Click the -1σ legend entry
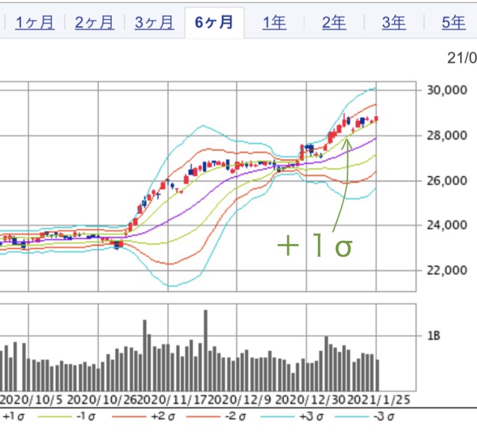This screenshot has height=448, width=477. pos(86,416)
